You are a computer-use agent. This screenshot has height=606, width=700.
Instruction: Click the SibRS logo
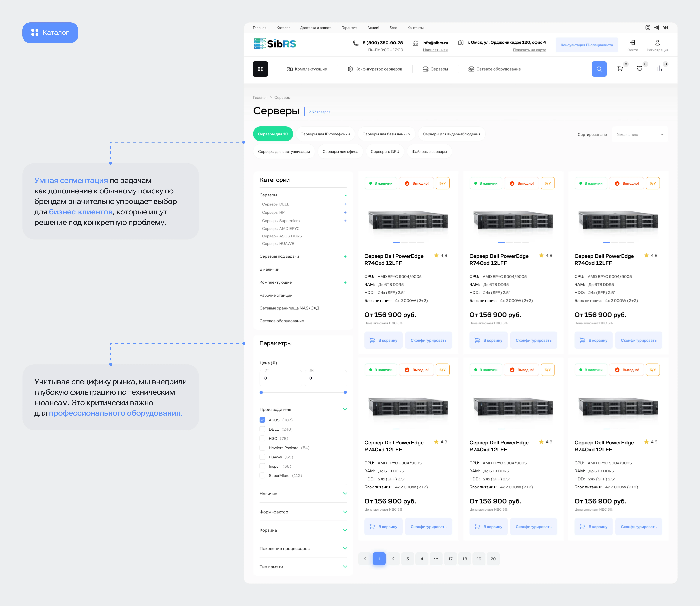(275, 44)
